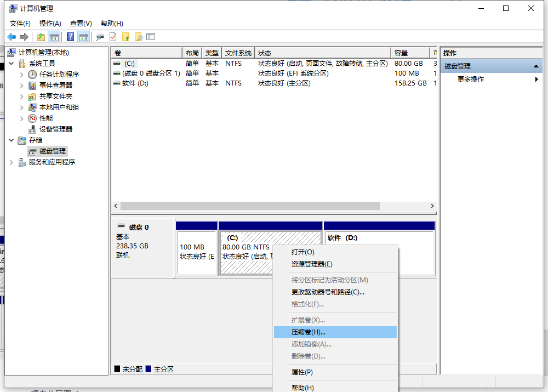Screen dimensions: 548x392
Task: Open the 更多操作 submenu arrow
Action: [x=538, y=78]
